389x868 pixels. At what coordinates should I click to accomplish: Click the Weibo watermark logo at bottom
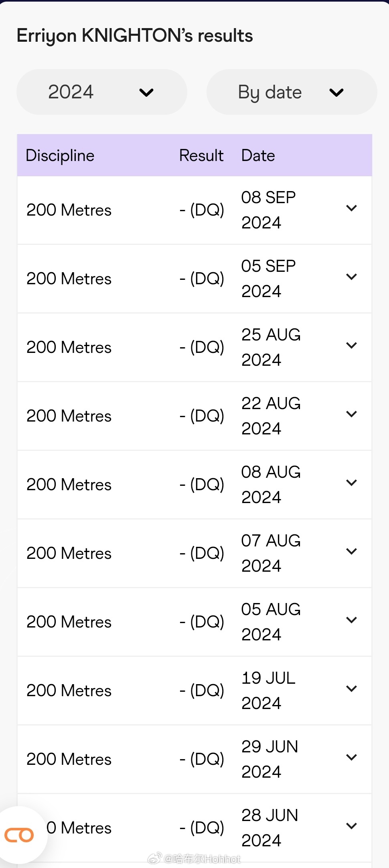(x=155, y=859)
